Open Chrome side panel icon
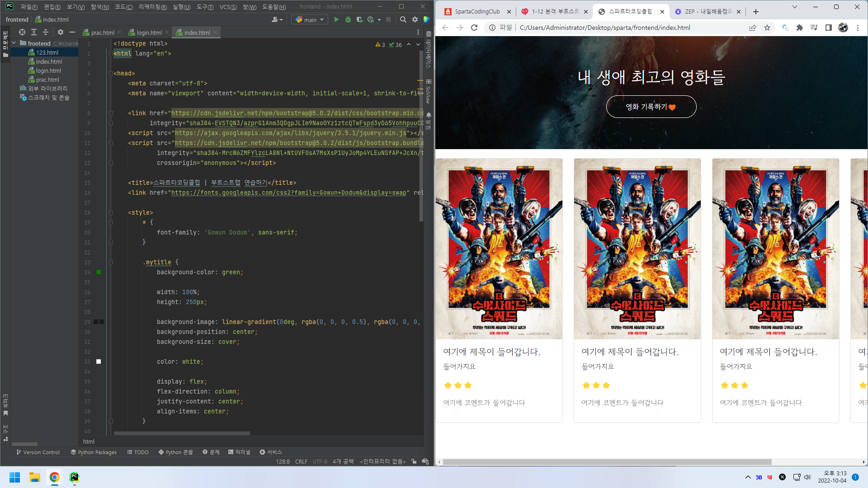The width and height of the screenshot is (868, 488). click(x=829, y=28)
